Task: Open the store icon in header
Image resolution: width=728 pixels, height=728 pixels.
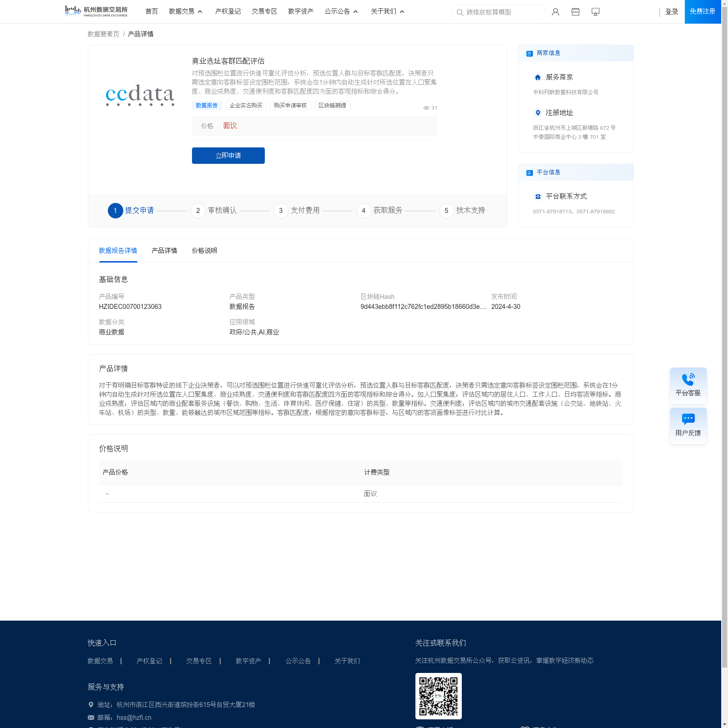Action: 575,12
